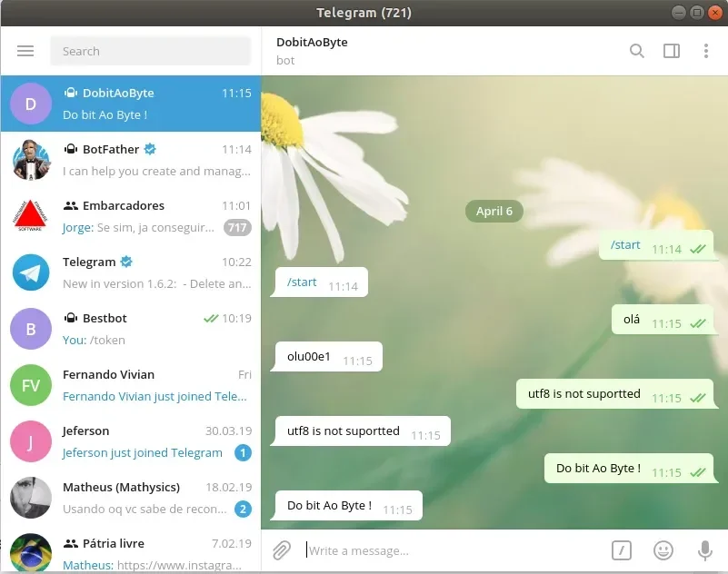This screenshot has width=728, height=574.
Task: Click double-check read mark on Bestbot row
Action: 211,318
